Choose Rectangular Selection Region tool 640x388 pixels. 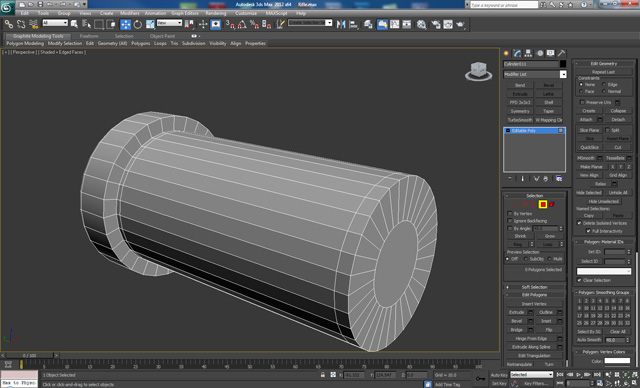point(99,24)
